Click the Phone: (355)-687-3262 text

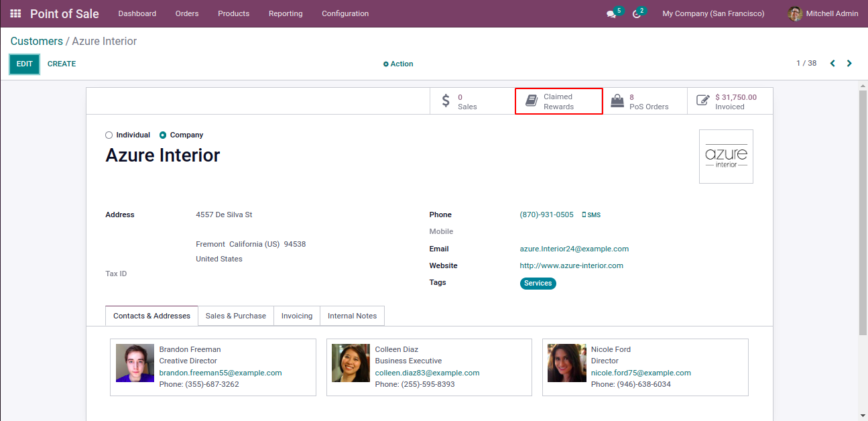[199, 385]
